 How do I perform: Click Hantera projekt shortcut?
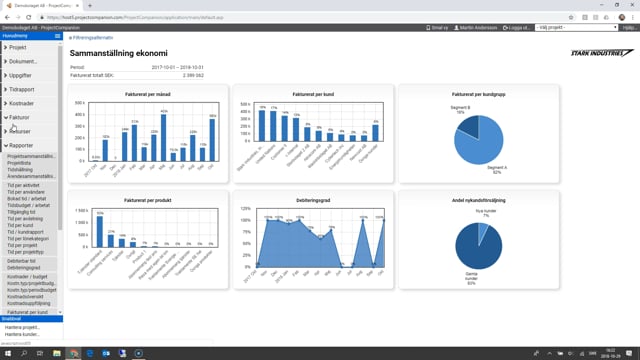click(22, 327)
